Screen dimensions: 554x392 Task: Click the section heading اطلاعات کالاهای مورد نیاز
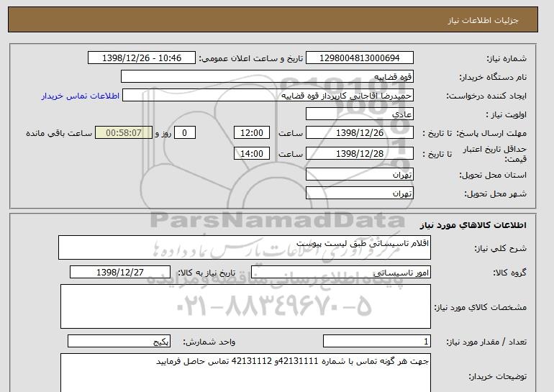coord(473,225)
